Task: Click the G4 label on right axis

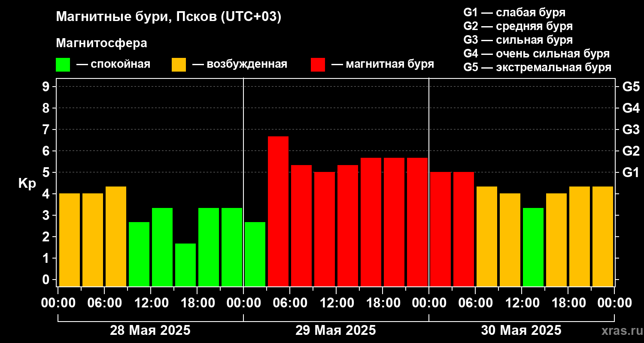Action: (631, 108)
